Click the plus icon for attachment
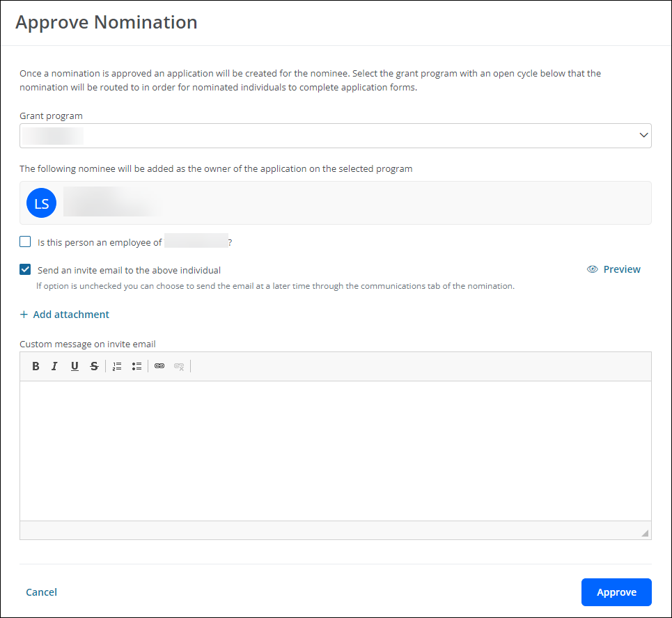Viewport: 672px width, 618px height. coord(24,315)
